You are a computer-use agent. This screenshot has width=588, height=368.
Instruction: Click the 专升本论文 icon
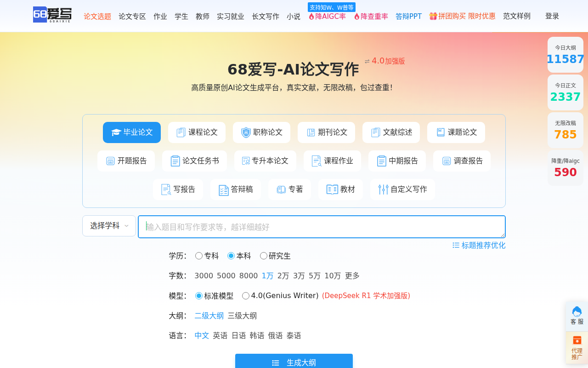[x=246, y=161]
